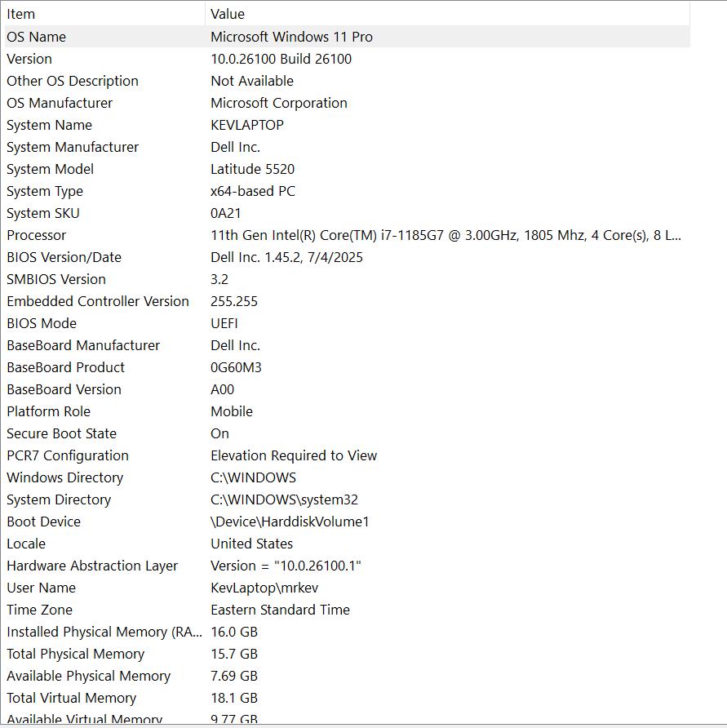The image size is (727, 728).
Task: Select the OS Name row
Action: pyautogui.click(x=37, y=37)
